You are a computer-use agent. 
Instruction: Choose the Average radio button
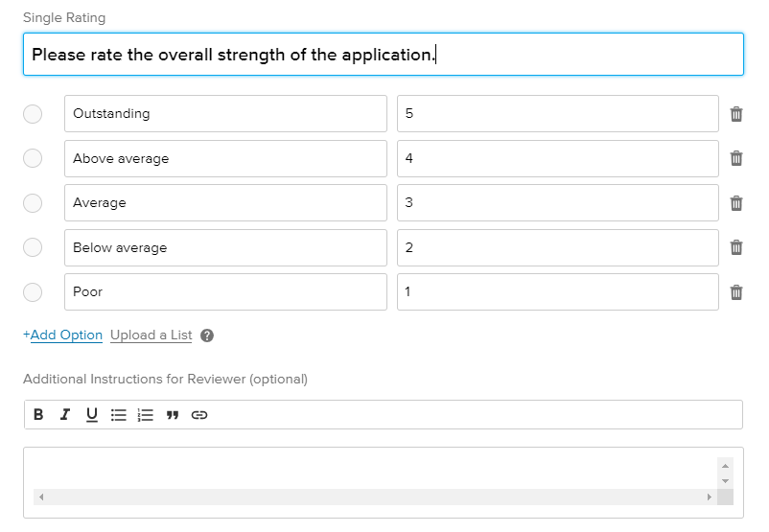coord(33,203)
